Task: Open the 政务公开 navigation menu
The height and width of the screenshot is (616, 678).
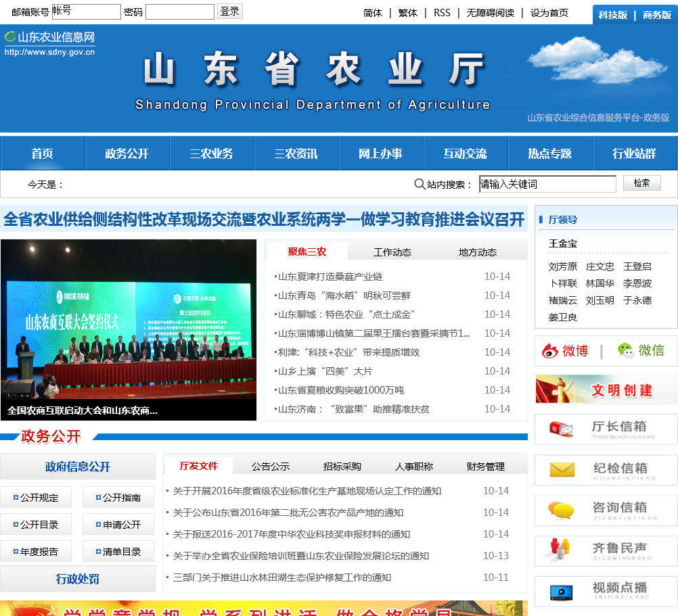Action: tap(127, 153)
